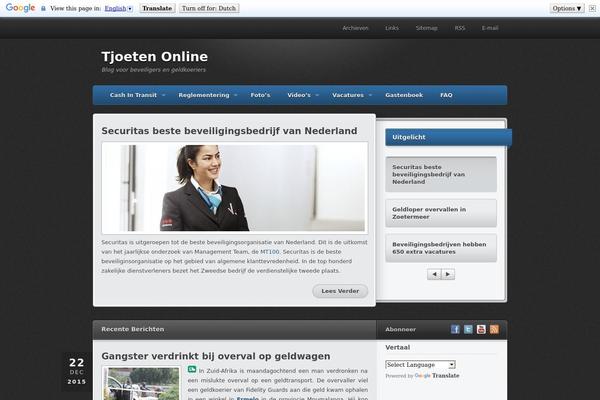Open the RSS feed icon beside Abonneer
The width and height of the screenshot is (600, 400).
pos(494,329)
